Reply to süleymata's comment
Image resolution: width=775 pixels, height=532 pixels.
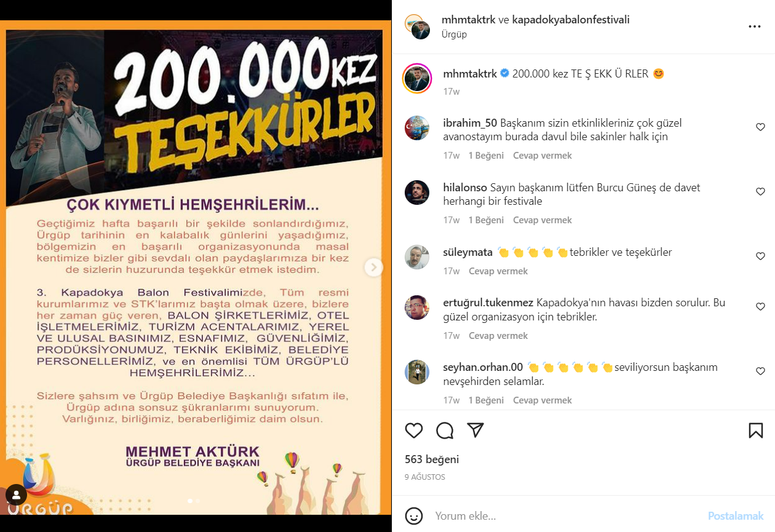498,271
